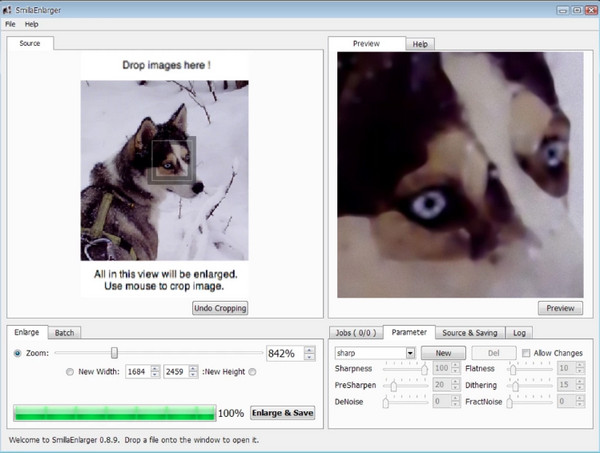
Task: Click the PreSharpen value field showing 20
Action: 442,385
